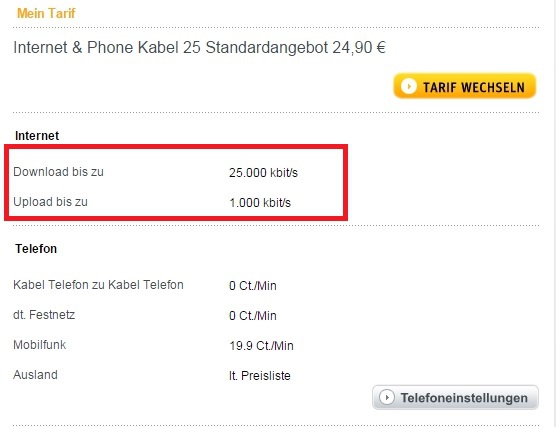This screenshot has height=427, width=556.
Task: Select the 1.000 kbit/s upload value
Action: [260, 203]
